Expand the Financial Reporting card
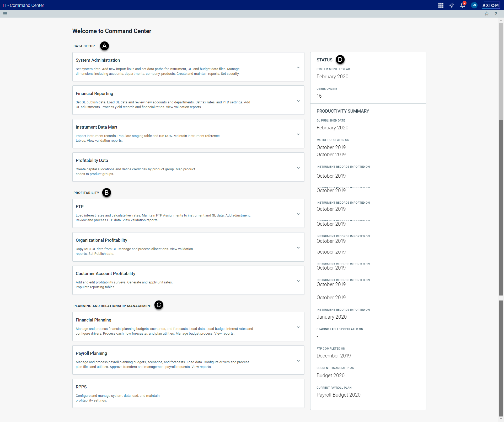 (x=298, y=101)
